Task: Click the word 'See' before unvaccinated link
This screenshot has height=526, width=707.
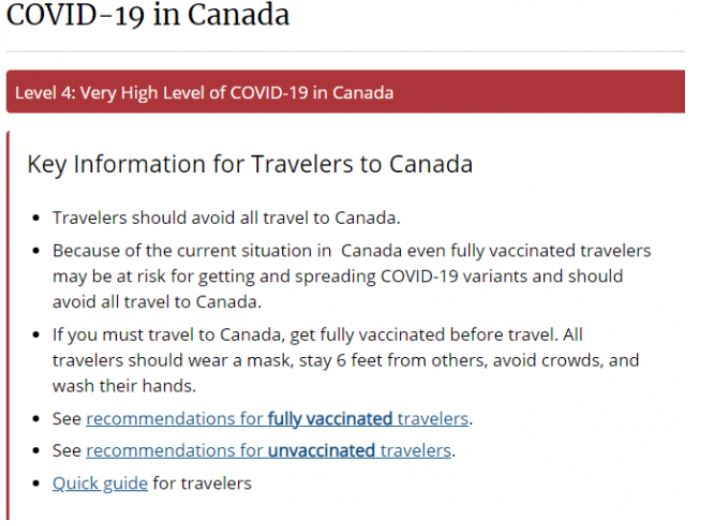Action: coord(67,451)
